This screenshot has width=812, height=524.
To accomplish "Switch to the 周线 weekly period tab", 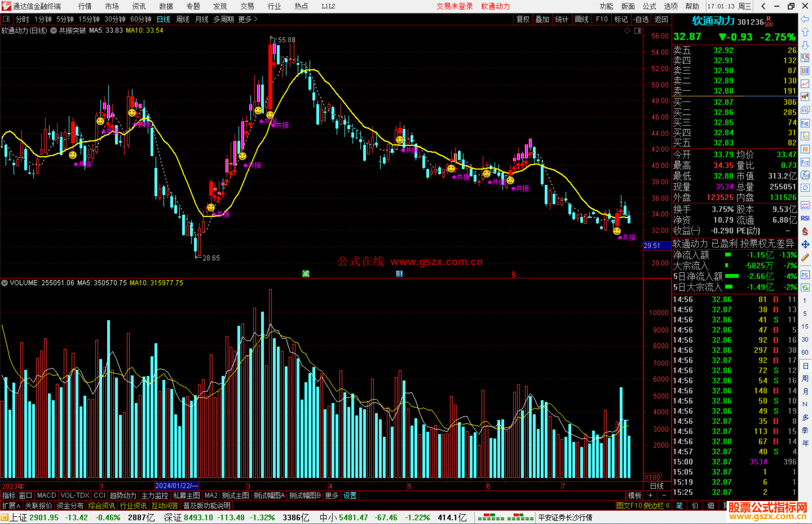I will pos(183,19).
